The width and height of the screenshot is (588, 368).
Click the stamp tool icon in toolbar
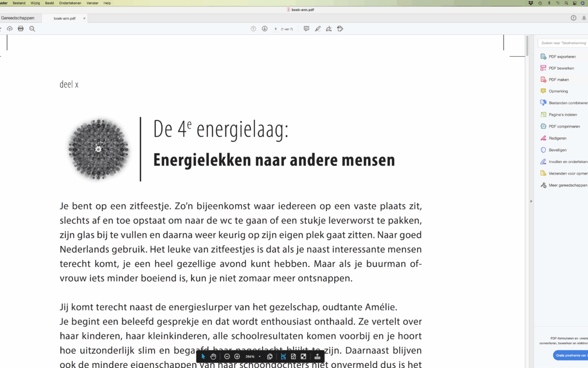pyautogui.click(x=340, y=28)
